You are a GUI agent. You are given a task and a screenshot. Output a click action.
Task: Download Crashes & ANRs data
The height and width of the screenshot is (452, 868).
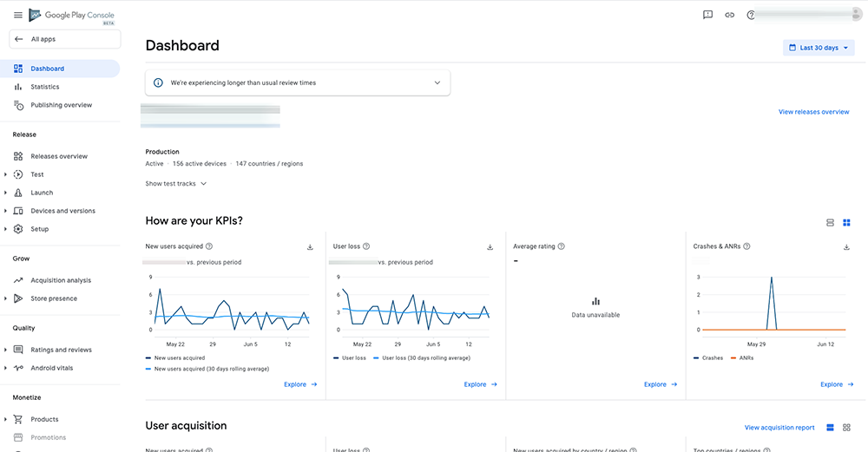[846, 247]
